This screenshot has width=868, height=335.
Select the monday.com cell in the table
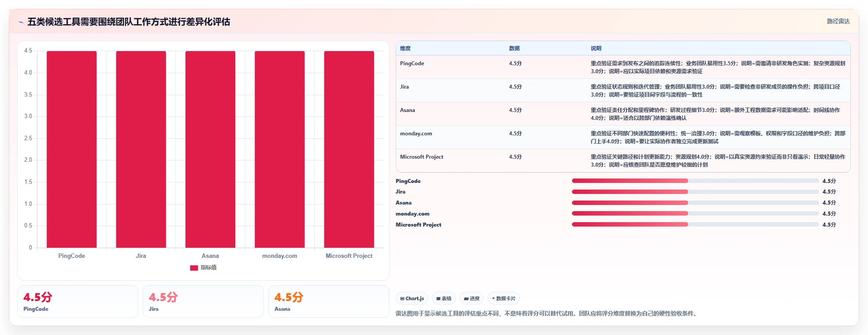pyautogui.click(x=416, y=134)
